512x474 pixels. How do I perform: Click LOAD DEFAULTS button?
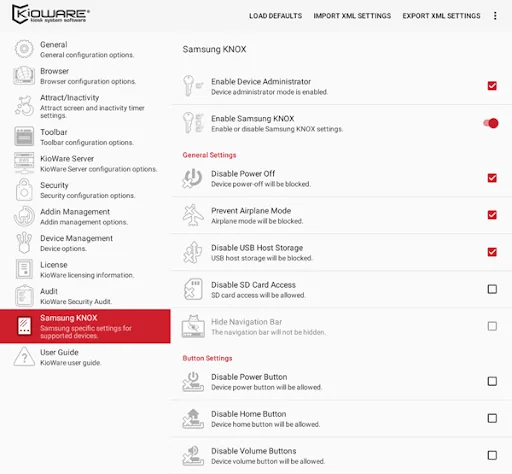[275, 16]
